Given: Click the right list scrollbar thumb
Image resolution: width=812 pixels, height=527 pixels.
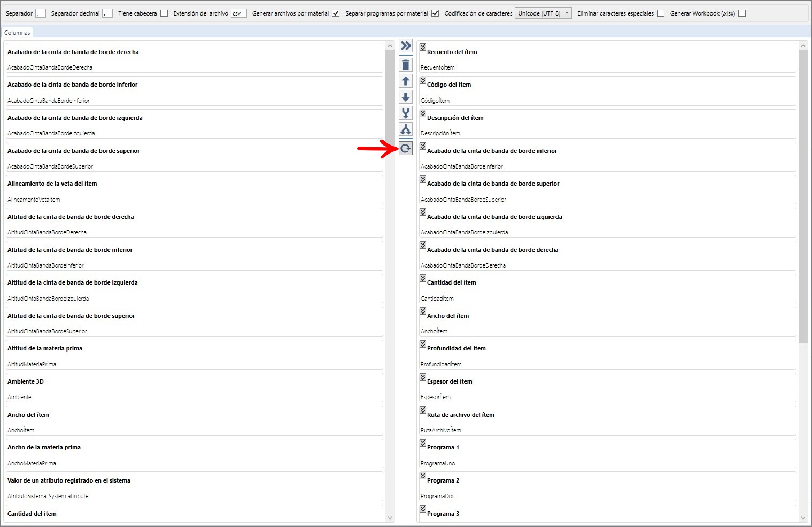Looking at the screenshot, I should pos(803,196).
